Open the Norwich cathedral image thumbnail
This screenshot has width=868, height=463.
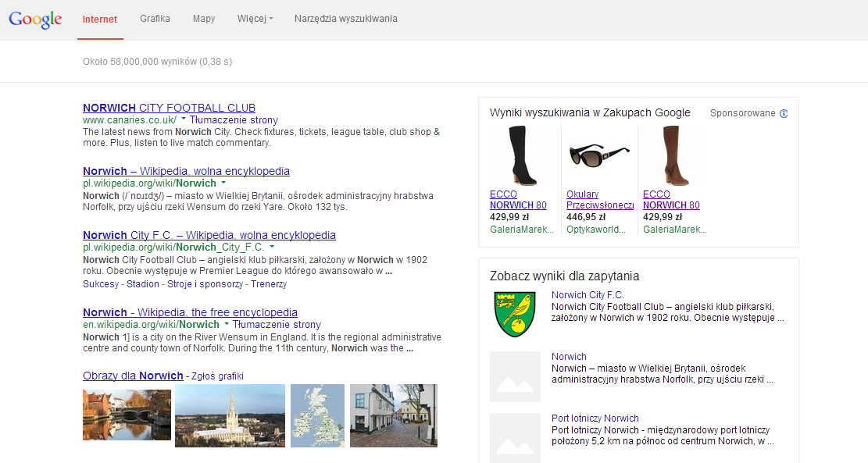[x=230, y=415]
